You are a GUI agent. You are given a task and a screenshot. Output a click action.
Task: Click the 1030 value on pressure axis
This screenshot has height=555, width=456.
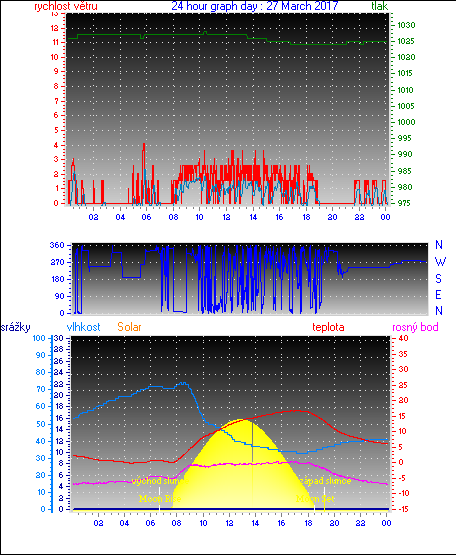406,25
